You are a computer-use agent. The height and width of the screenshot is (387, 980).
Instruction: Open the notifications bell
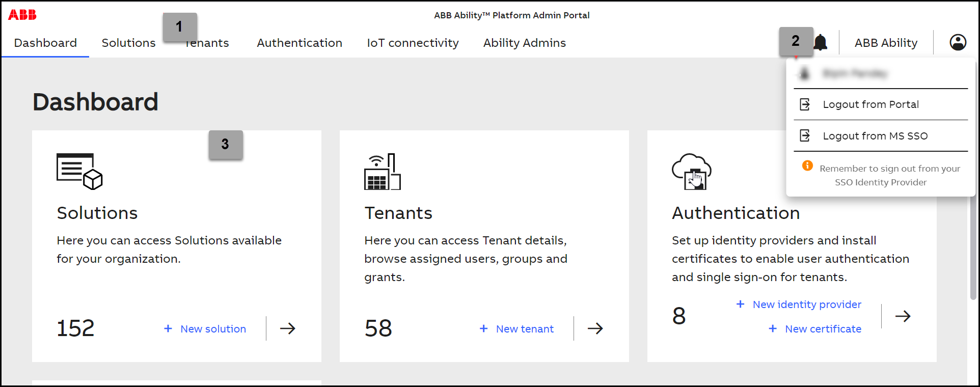821,43
